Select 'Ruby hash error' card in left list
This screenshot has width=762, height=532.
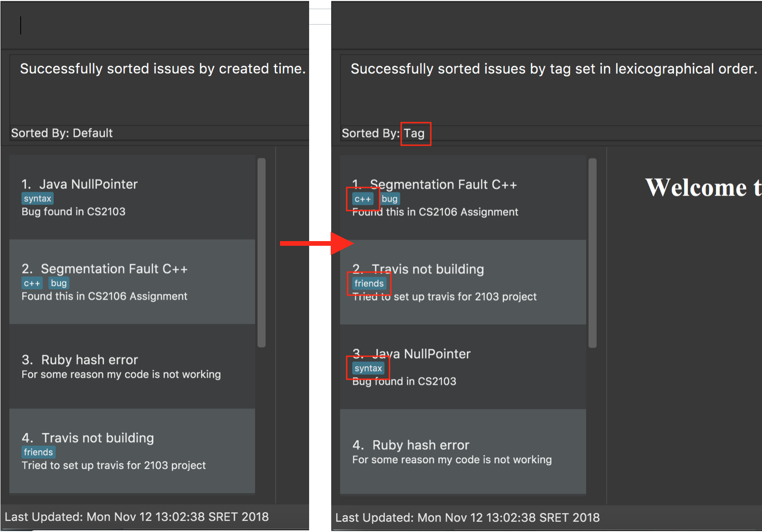132,366
